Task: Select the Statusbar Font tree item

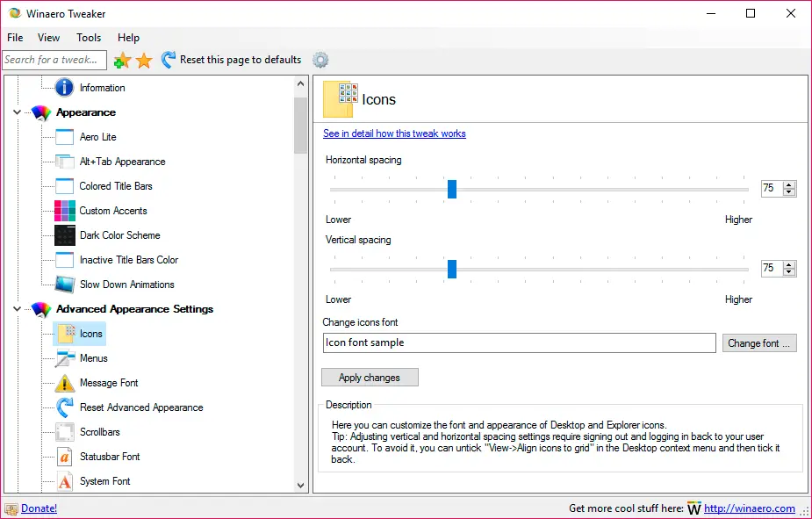Action: tap(111, 457)
